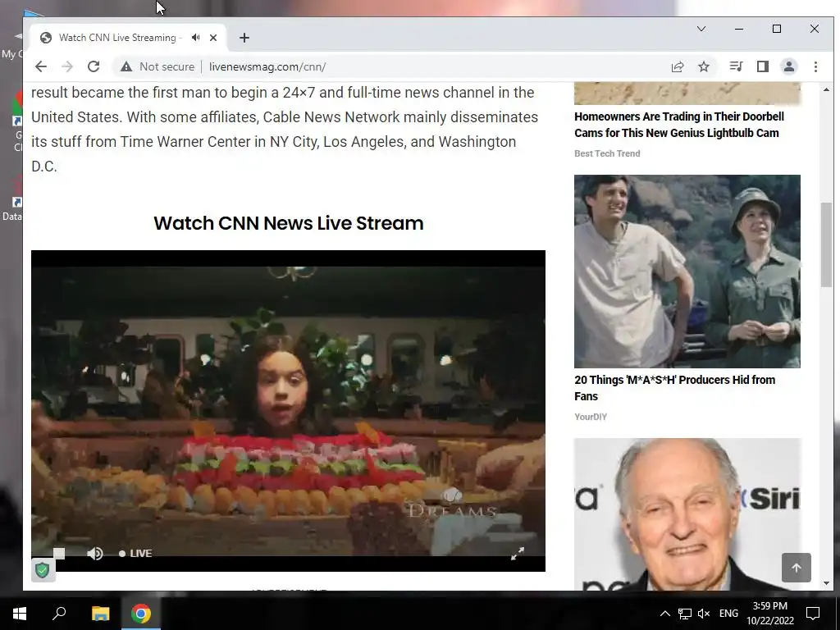Open '20 Things M*A*S*H Producers Hid' link
Screen dimensions: 840x630
(x=674, y=388)
